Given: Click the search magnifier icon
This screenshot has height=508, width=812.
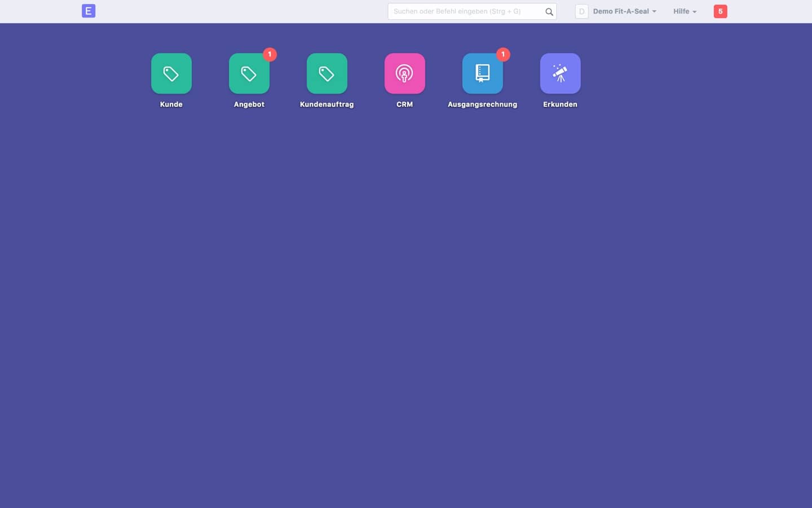Looking at the screenshot, I should [549, 12].
